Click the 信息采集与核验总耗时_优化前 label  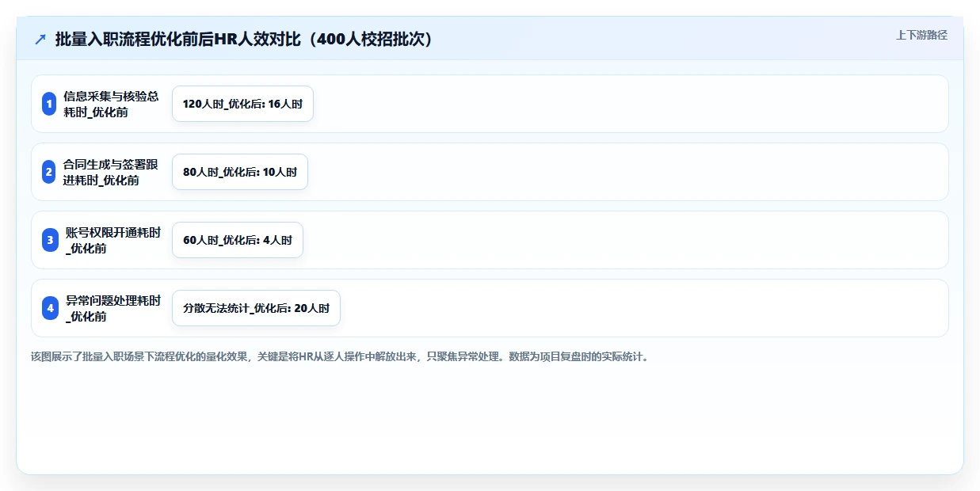pos(112,104)
